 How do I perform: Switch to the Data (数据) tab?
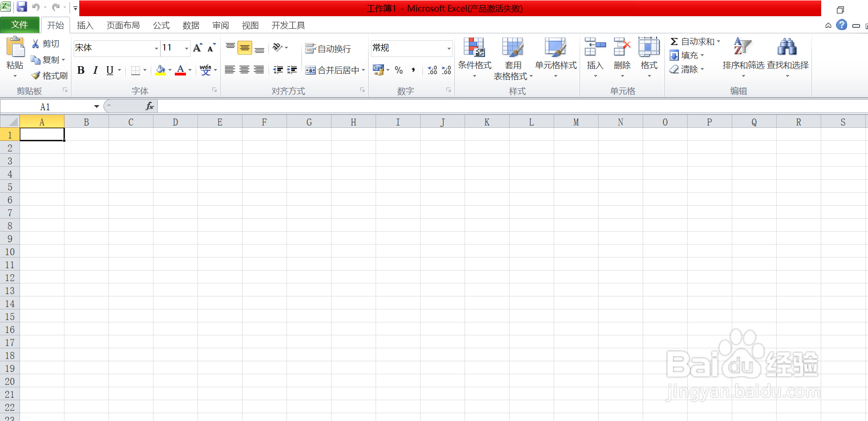coord(191,25)
